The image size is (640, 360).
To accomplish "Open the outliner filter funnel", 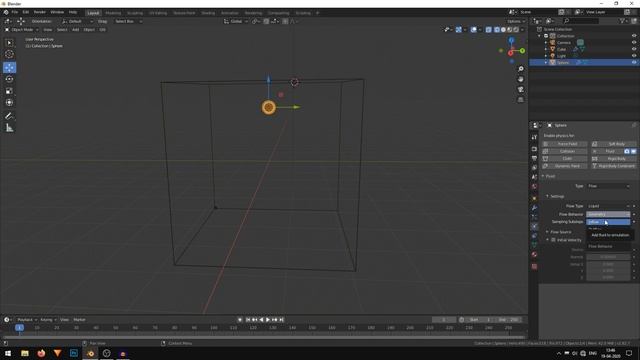I will point(622,21).
